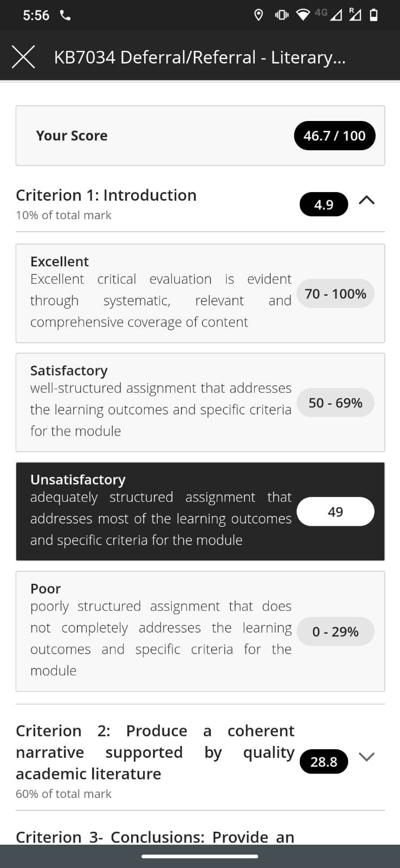The image size is (400, 868).
Task: Tap the vibrate mode icon
Action: click(x=281, y=15)
